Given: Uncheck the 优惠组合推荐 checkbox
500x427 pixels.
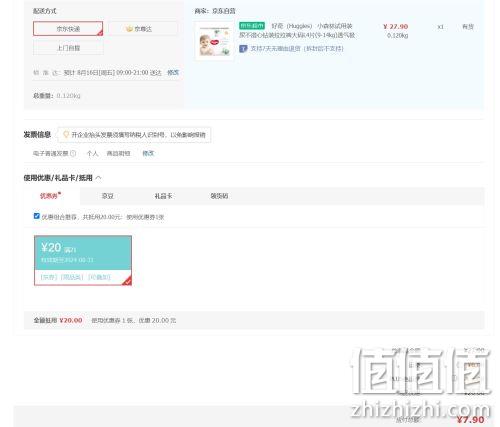Looking at the screenshot, I should [x=37, y=216].
